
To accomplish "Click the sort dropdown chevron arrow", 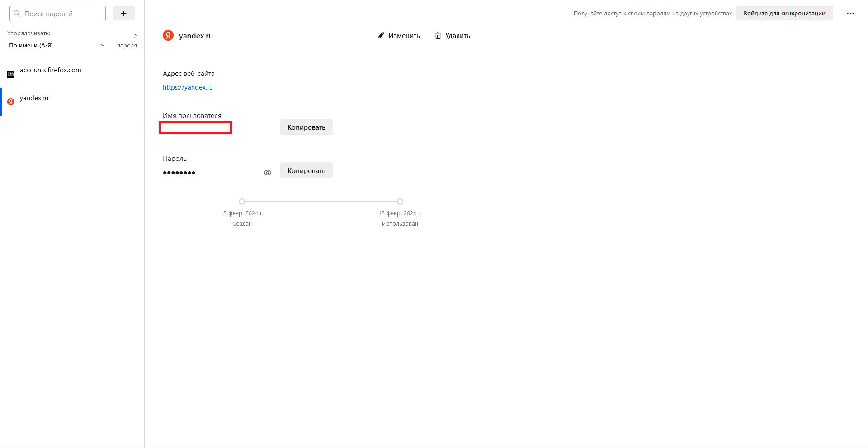I will 103,45.
